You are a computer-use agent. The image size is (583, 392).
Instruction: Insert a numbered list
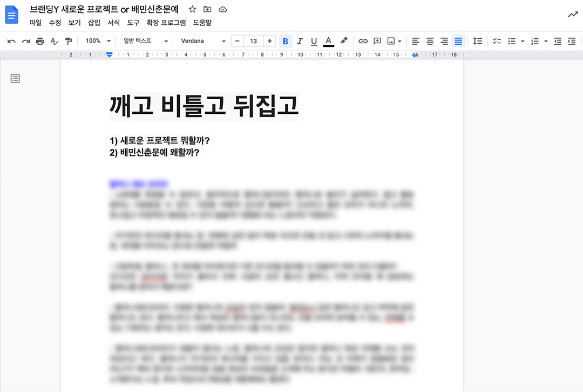[x=534, y=41]
